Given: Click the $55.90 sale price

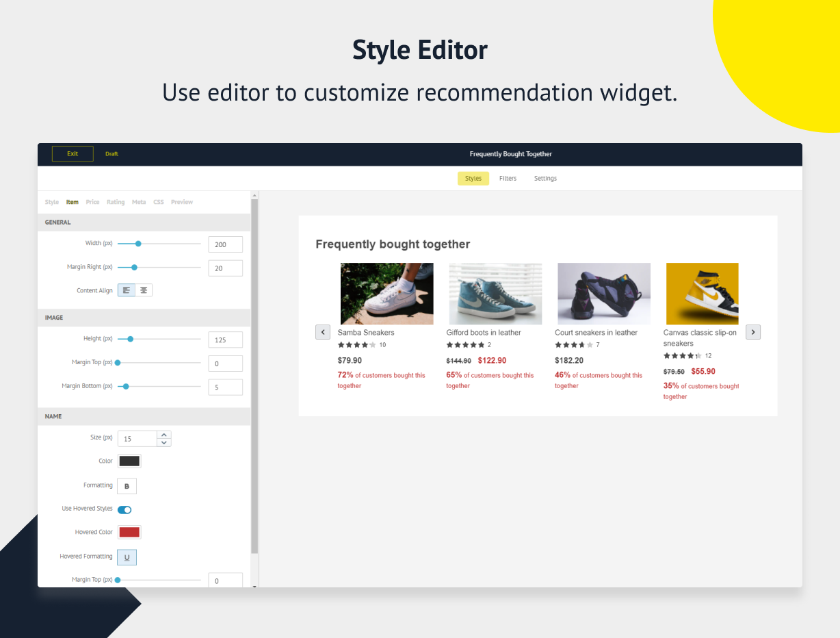Looking at the screenshot, I should (703, 372).
